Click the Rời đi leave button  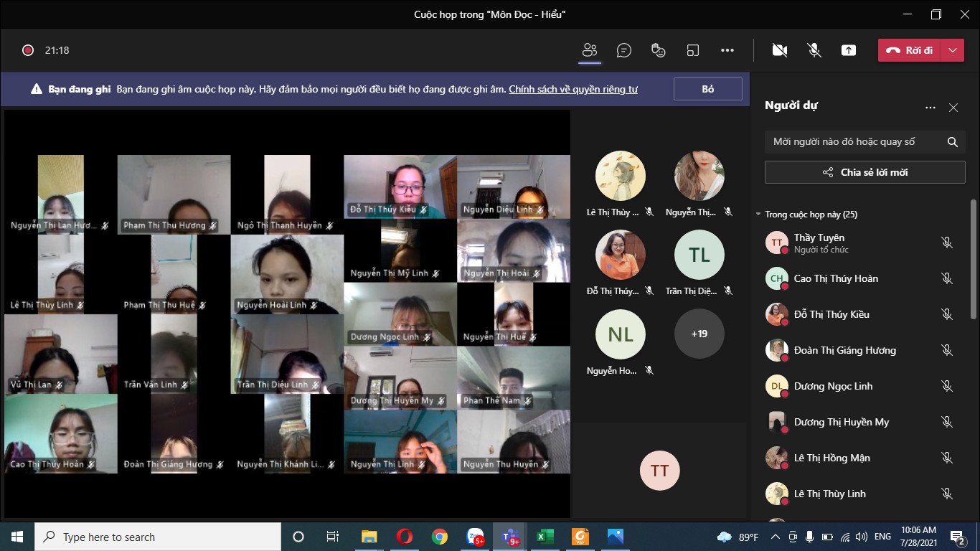910,50
